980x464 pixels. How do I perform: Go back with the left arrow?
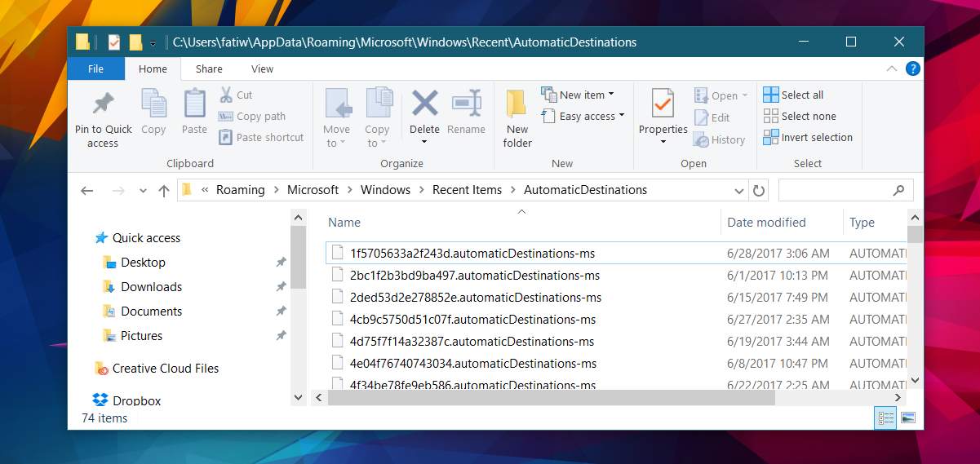click(x=87, y=190)
